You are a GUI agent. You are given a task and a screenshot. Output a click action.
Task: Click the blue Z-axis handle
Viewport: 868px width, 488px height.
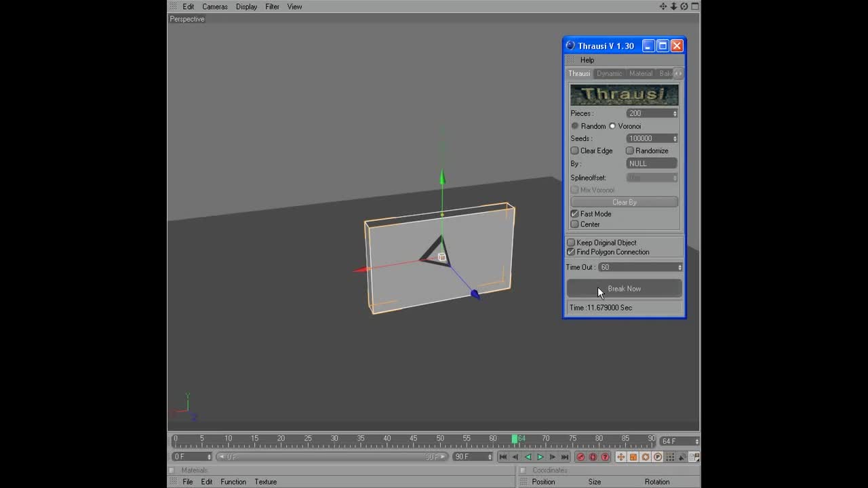(475, 293)
